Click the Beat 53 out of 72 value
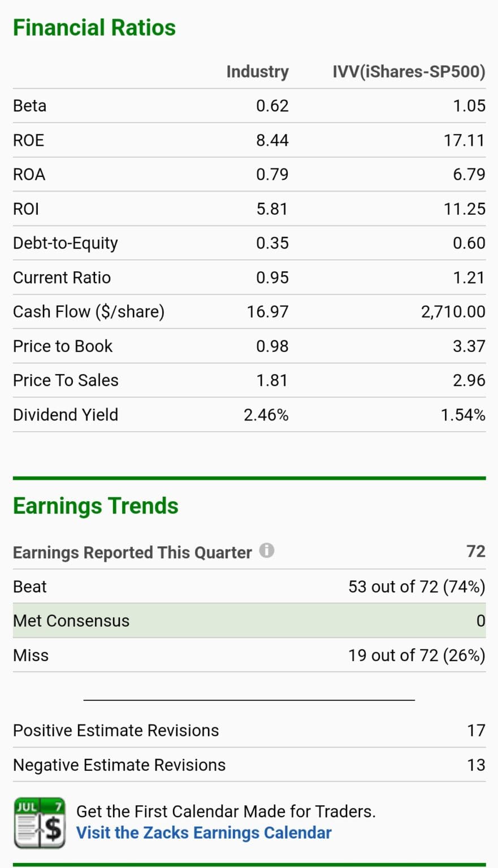The height and width of the screenshot is (868, 498). (417, 587)
